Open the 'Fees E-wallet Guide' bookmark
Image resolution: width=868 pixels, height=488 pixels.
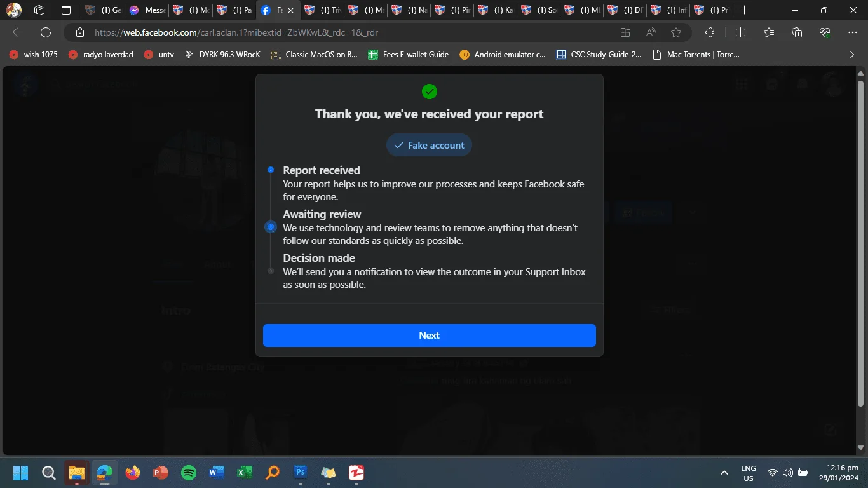pos(409,55)
